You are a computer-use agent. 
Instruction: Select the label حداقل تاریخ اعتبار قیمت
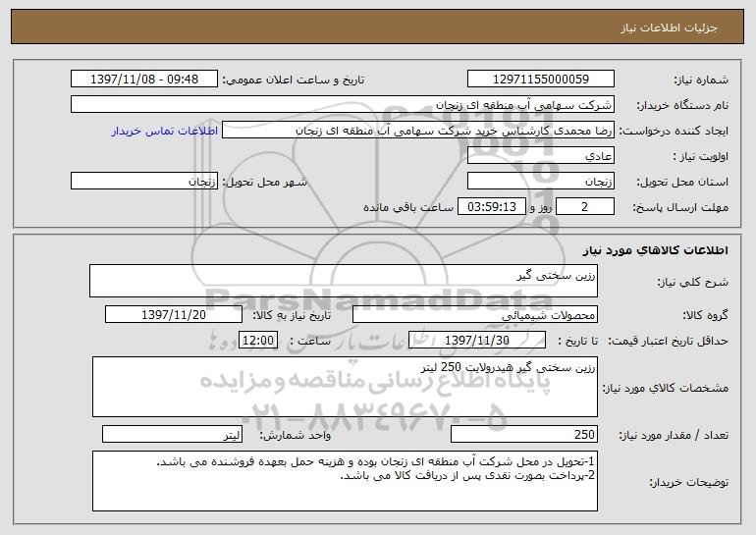[x=669, y=342]
